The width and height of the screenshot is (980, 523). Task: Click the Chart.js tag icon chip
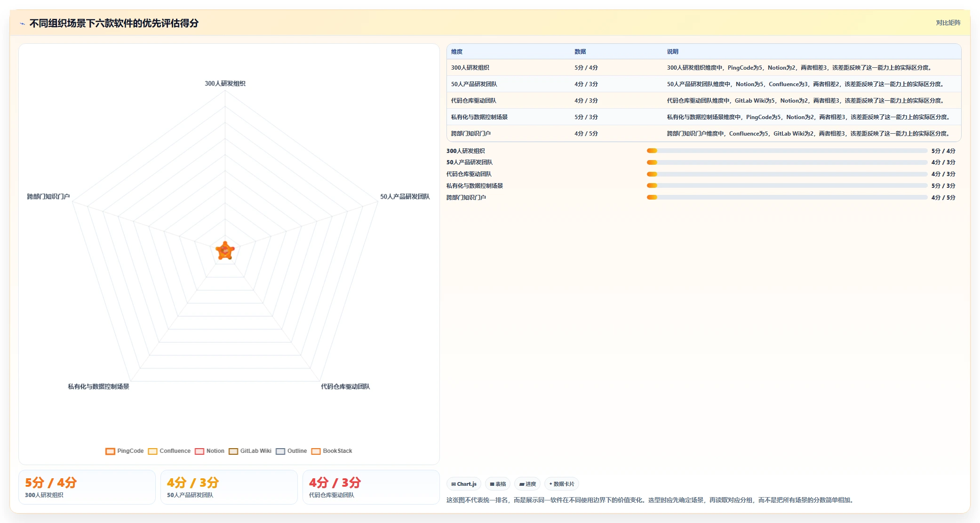[x=463, y=484]
